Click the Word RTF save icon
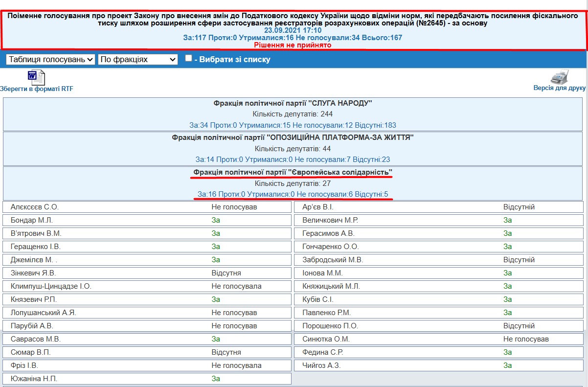This screenshot has height=387, width=588. [36, 78]
